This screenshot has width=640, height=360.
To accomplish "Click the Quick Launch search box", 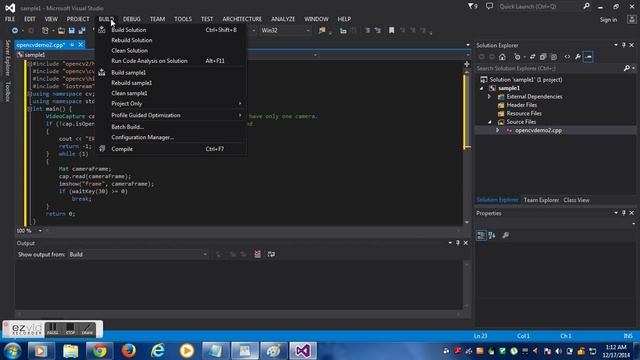I will click(540, 7).
